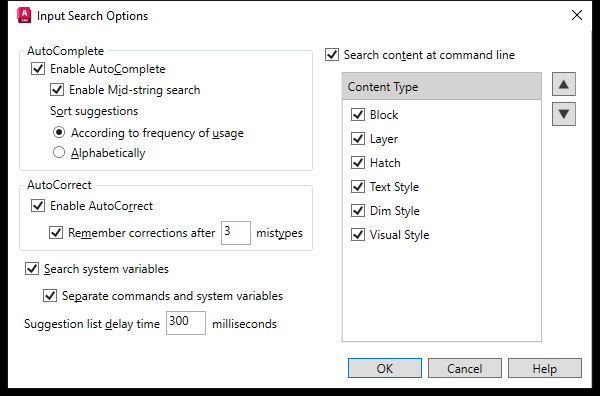The image size is (600, 396).
Task: Click the mistypes count input field
Action: [x=236, y=233]
